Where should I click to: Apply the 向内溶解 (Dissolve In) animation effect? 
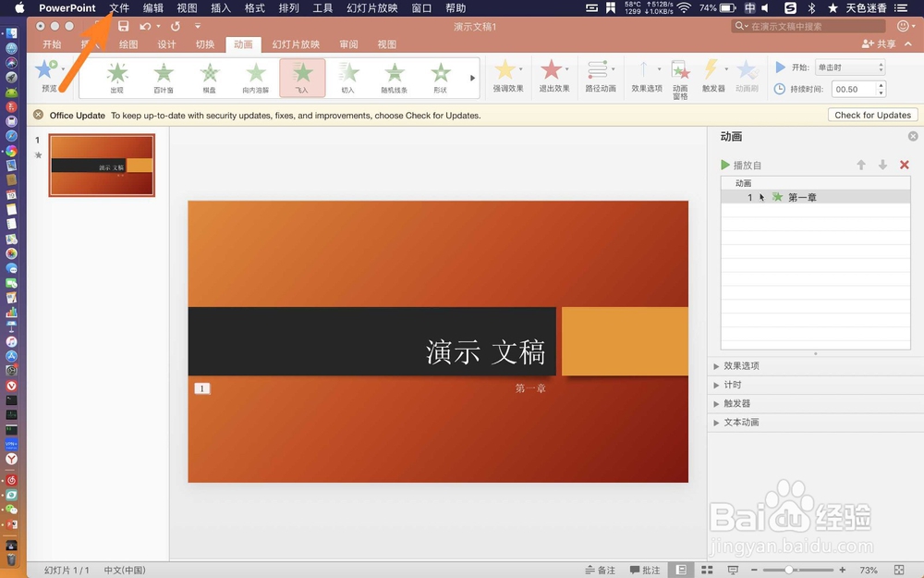pos(255,78)
